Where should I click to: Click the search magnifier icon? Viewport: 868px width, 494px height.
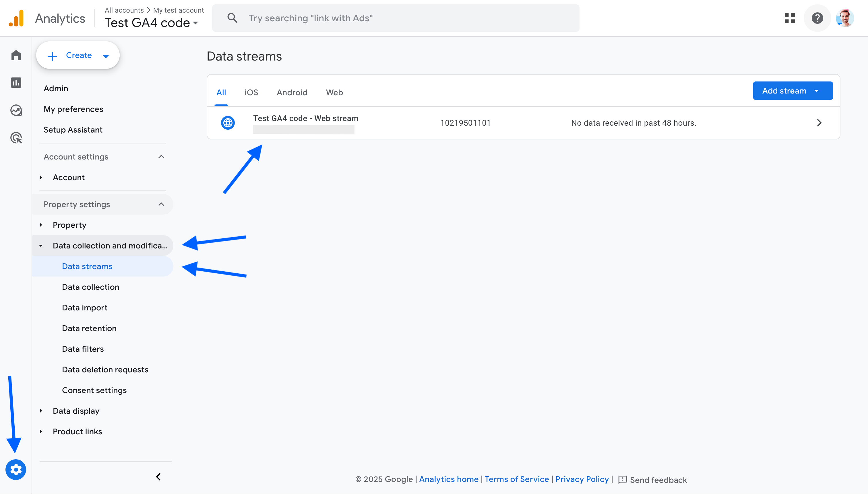[x=232, y=18]
